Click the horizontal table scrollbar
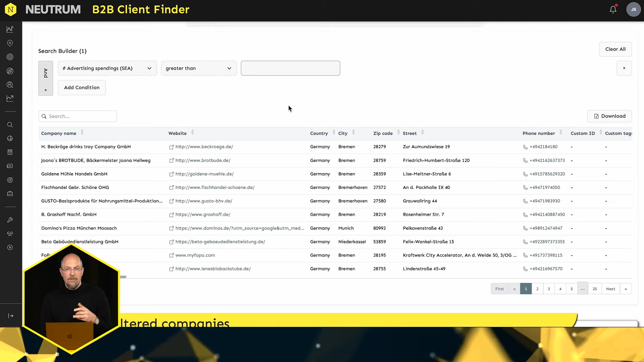 (x=123, y=277)
